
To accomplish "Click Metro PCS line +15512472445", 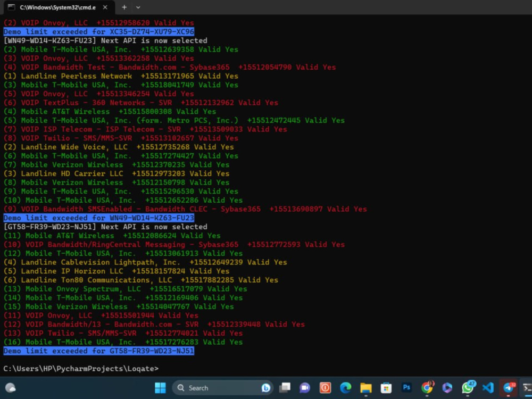I will pyautogui.click(x=174, y=120).
